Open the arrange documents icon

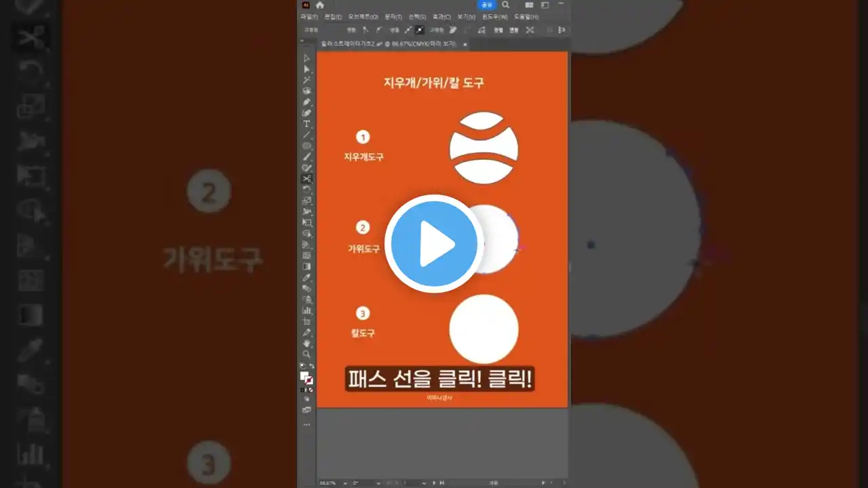pyautogui.click(x=529, y=5)
